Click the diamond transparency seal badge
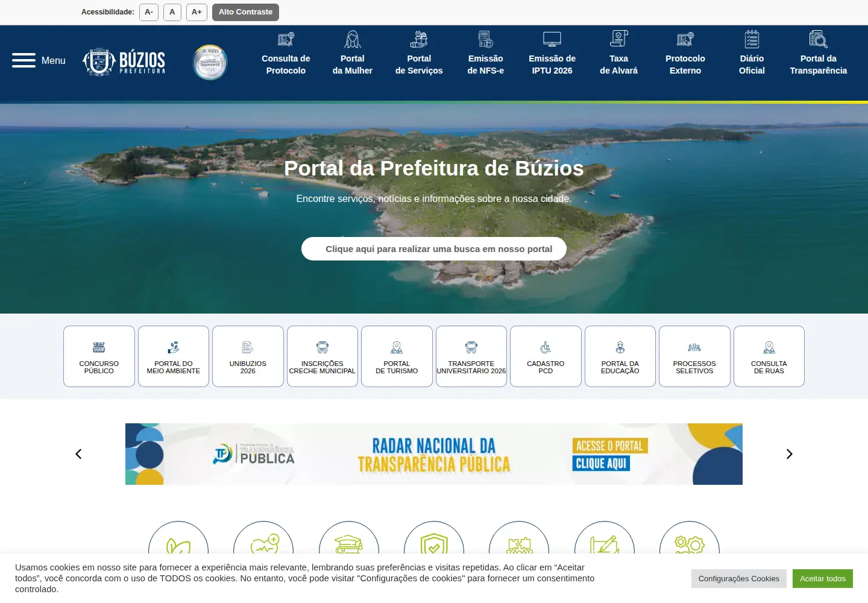The width and height of the screenshot is (868, 603). click(210, 62)
